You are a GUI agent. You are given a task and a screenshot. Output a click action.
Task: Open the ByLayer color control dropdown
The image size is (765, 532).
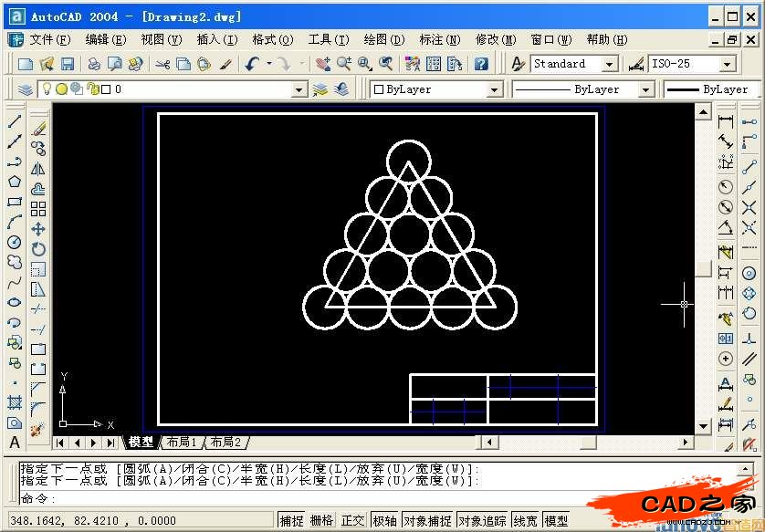pos(494,89)
